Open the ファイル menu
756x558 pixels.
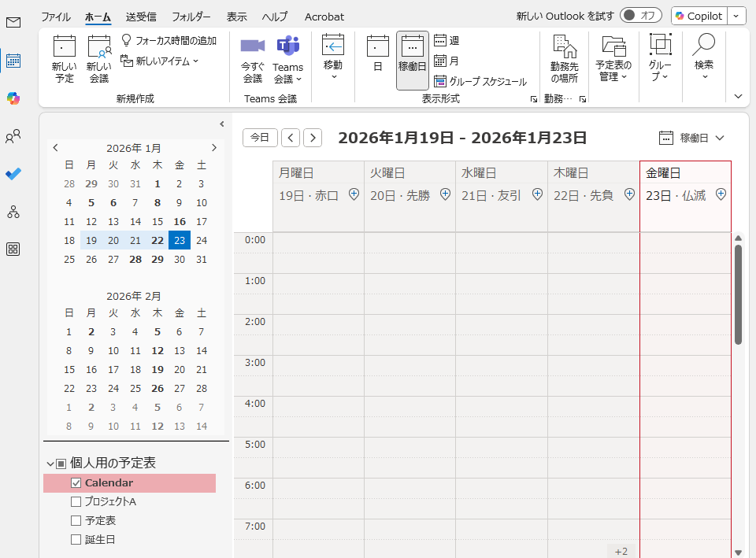(56, 17)
